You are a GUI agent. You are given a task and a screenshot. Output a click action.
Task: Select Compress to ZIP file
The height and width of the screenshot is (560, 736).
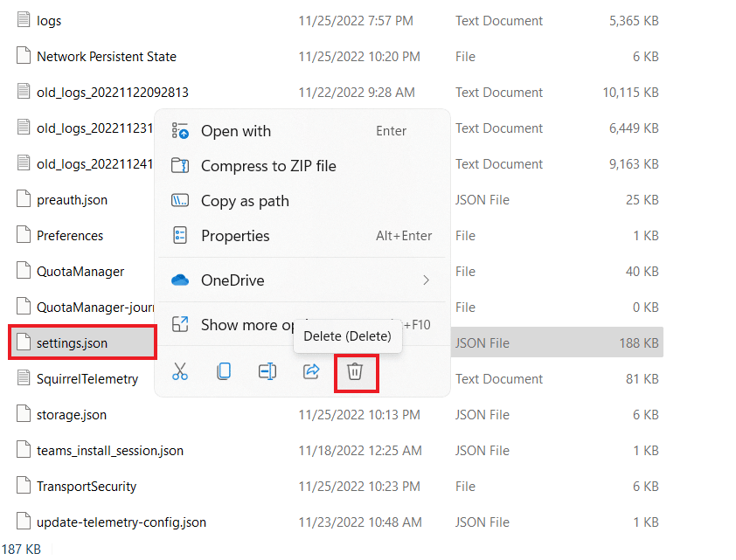(302, 166)
